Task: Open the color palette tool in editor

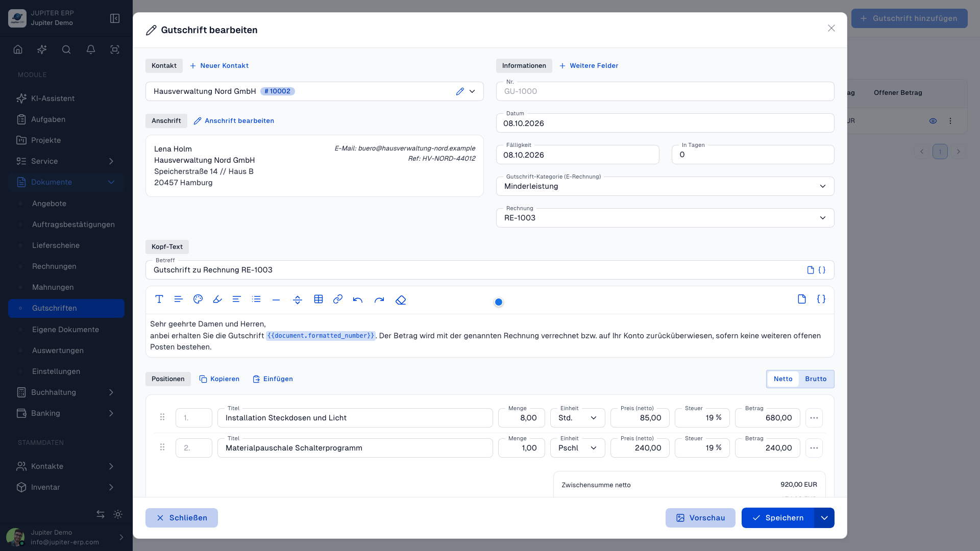Action: pos(198,299)
